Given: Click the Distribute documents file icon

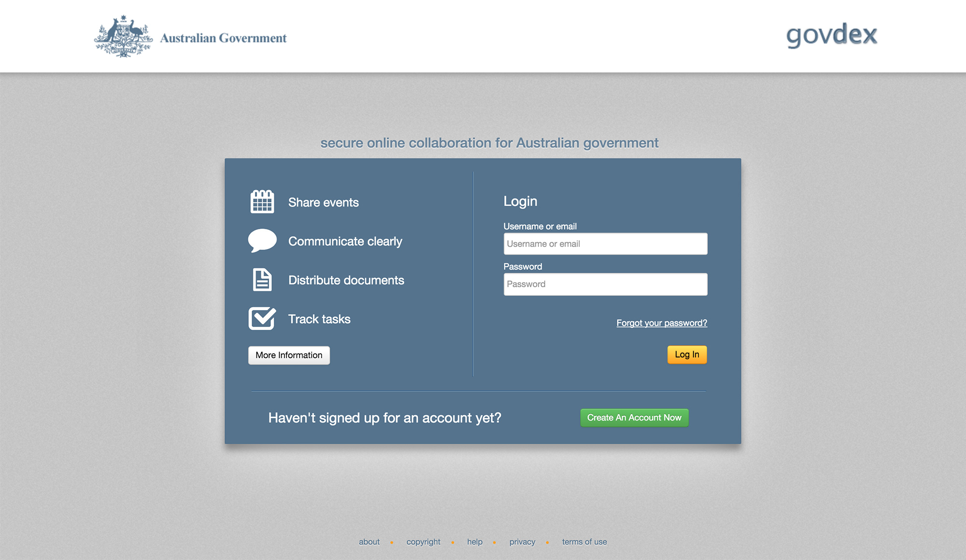Looking at the screenshot, I should pos(262,280).
